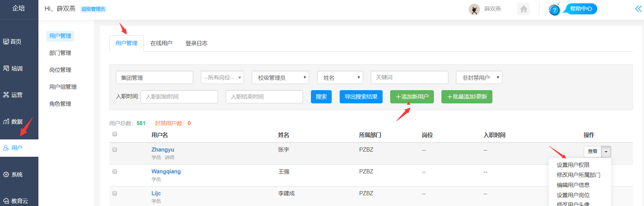Click the 导出搜索结果 button
The width and height of the screenshot is (644, 206).
(x=361, y=97)
